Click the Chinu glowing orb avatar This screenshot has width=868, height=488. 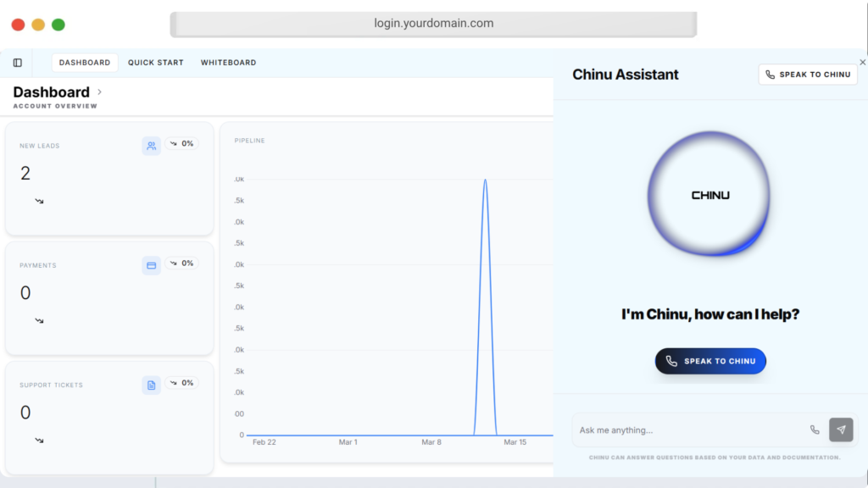point(709,195)
